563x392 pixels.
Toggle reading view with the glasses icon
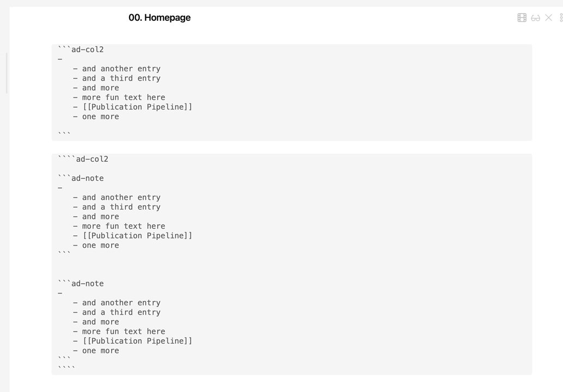535,17
